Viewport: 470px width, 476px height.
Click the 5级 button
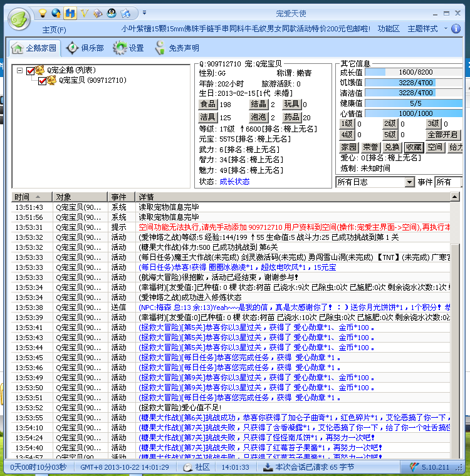click(390, 135)
